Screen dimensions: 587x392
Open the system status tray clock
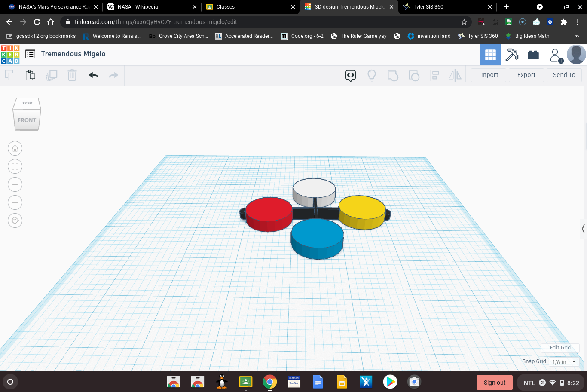550,383
